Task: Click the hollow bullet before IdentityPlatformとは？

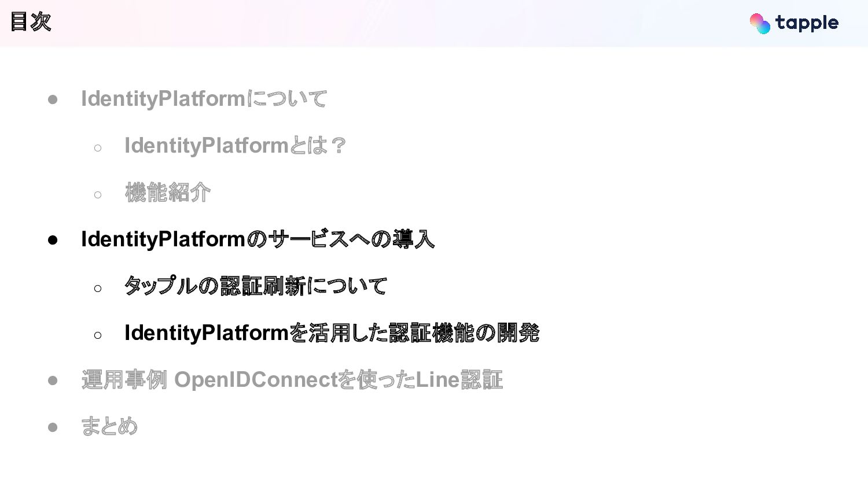Action: (98, 148)
